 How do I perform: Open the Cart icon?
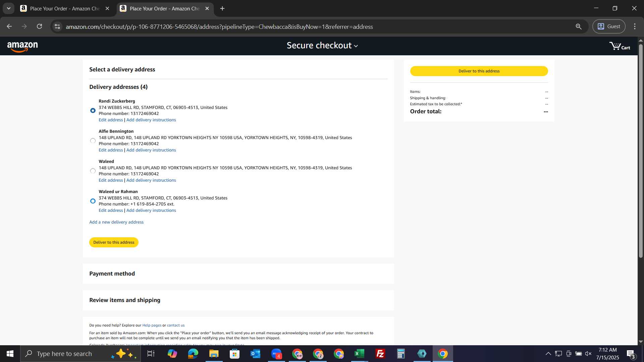[620, 46]
